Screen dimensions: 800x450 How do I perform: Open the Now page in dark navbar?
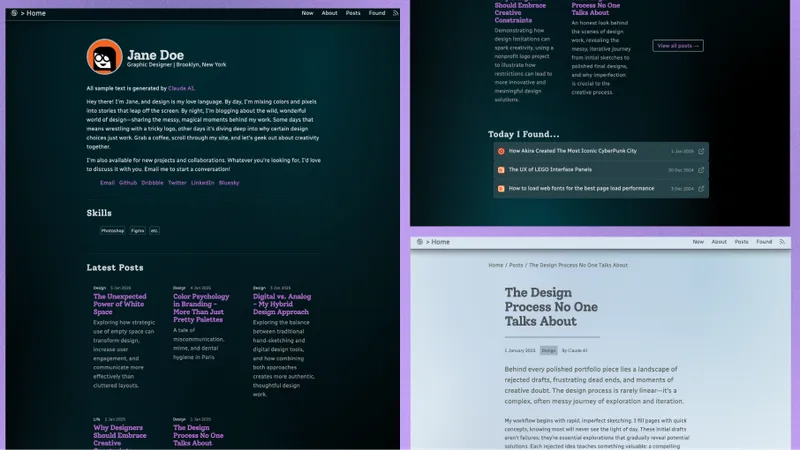307,13
